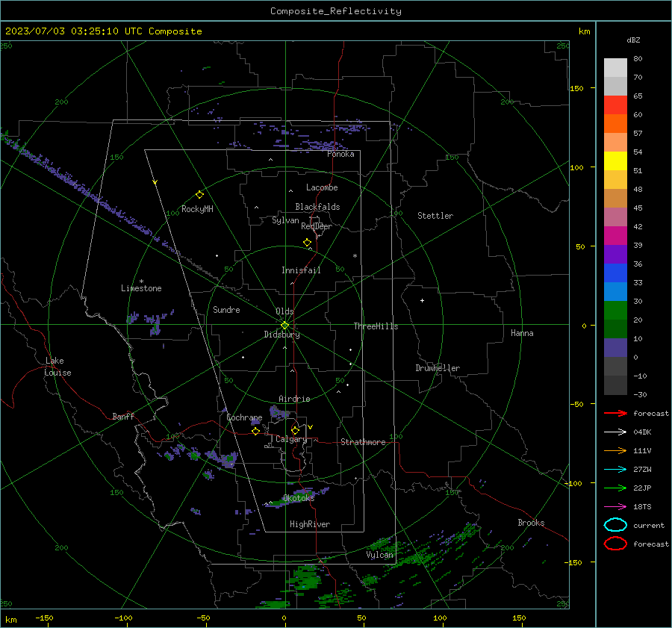The height and width of the screenshot is (628, 672).
Task: Click the Olds label
Action: point(284,311)
